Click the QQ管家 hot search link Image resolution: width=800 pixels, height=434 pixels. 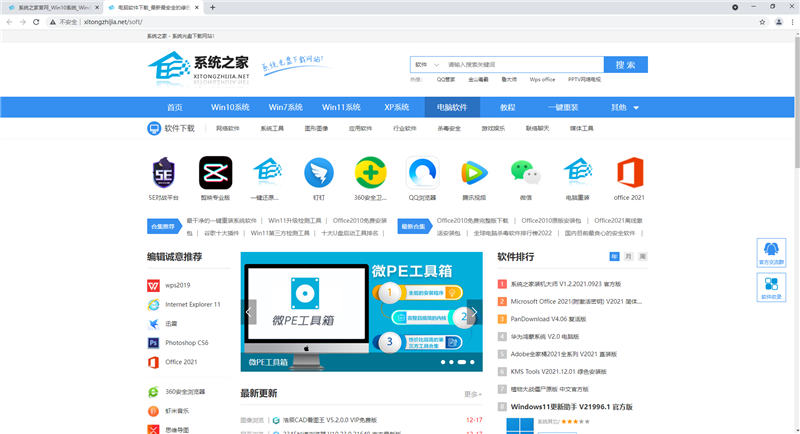coord(445,80)
